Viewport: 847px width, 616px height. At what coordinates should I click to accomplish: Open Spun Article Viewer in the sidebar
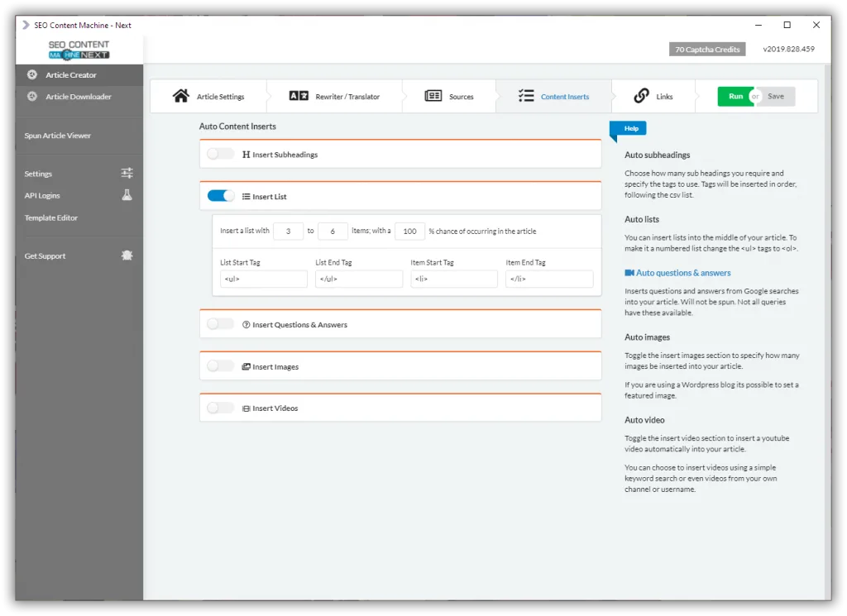tap(57, 136)
